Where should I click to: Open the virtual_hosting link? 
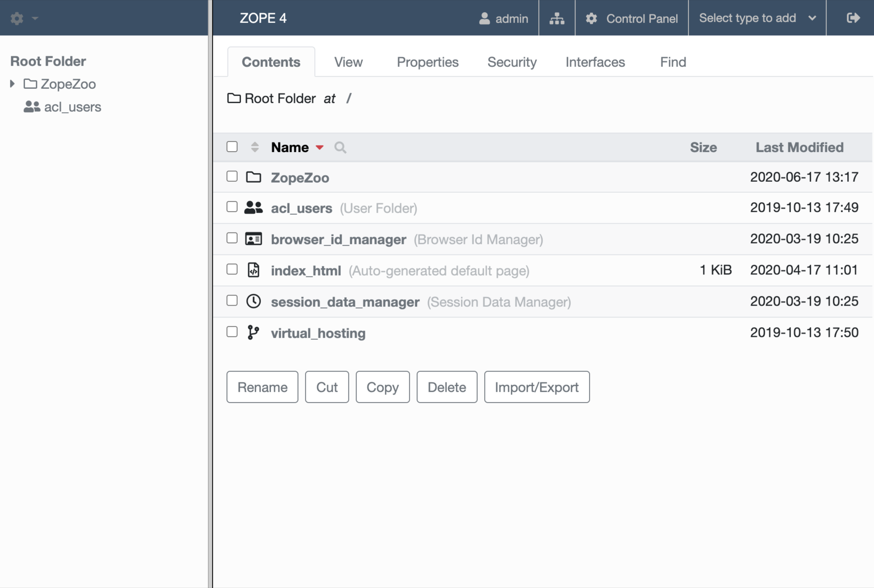pos(318,333)
